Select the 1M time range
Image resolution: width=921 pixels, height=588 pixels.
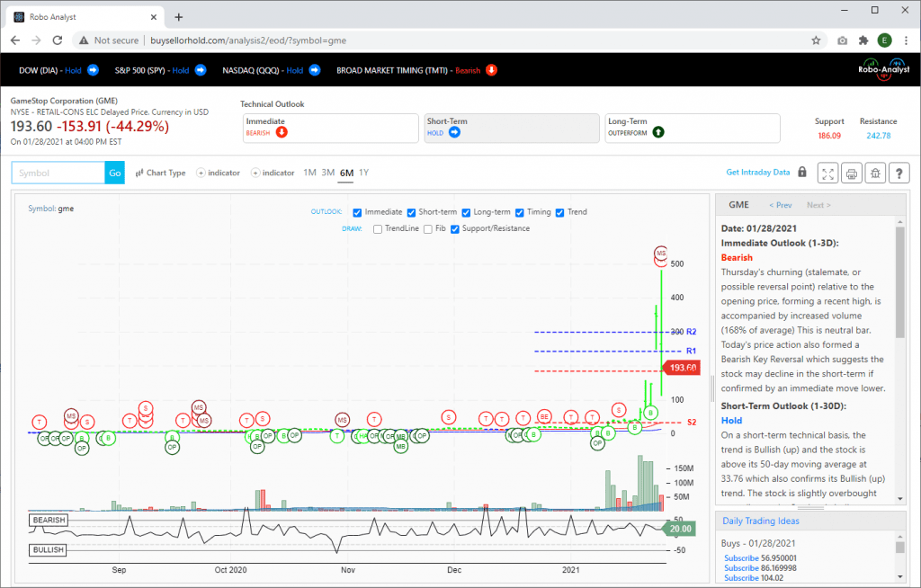(309, 172)
